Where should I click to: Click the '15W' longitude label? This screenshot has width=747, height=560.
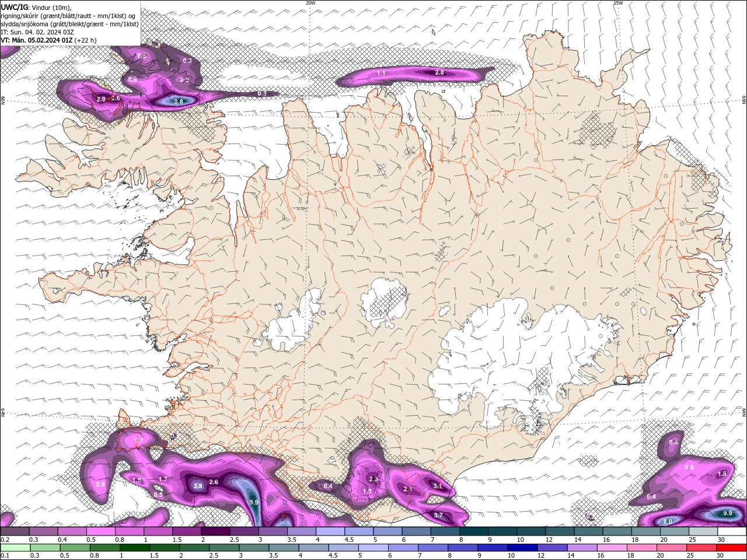click(x=617, y=3)
